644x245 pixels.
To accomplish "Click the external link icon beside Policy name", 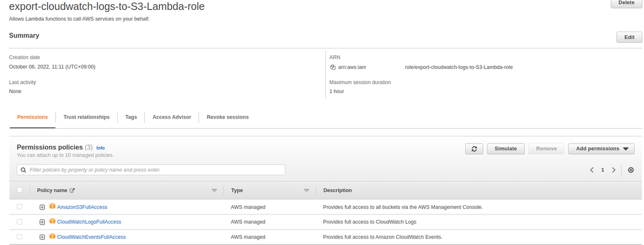I will (x=72, y=191).
